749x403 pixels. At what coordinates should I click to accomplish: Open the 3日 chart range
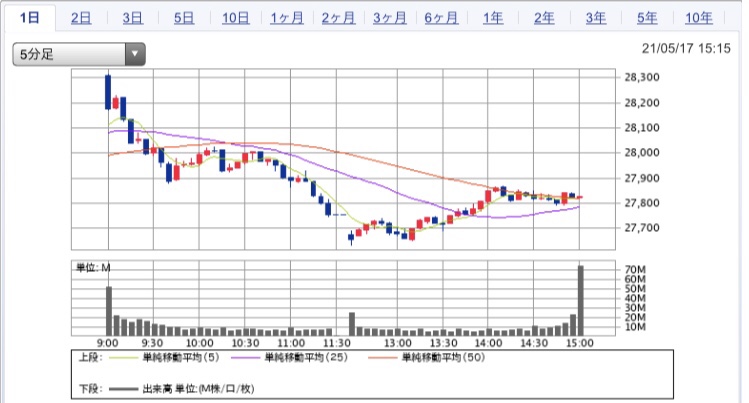coord(132,18)
